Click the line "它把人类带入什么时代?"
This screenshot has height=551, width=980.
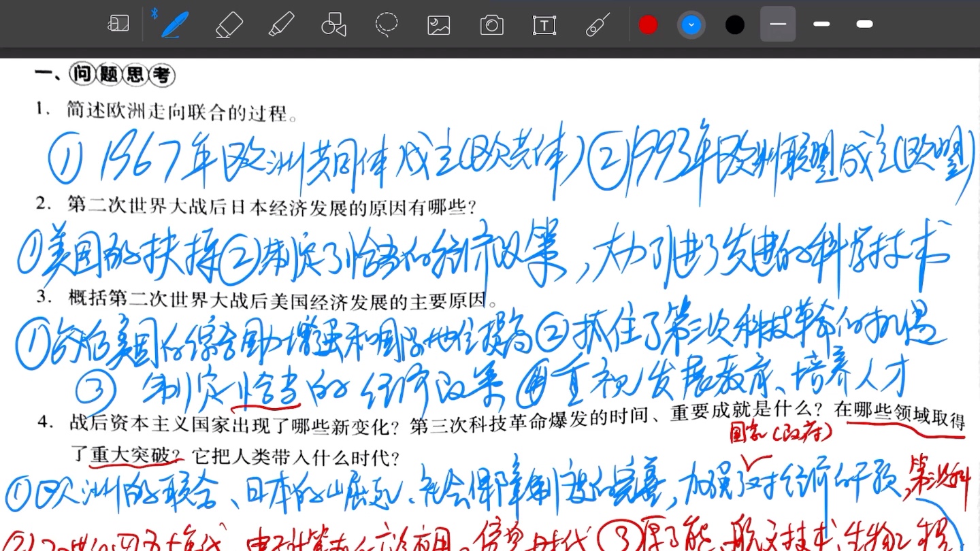pos(296,457)
